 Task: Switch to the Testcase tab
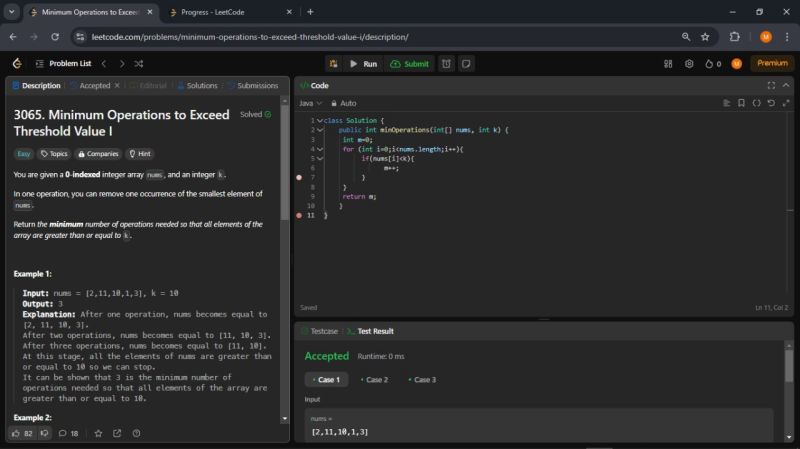click(319, 331)
